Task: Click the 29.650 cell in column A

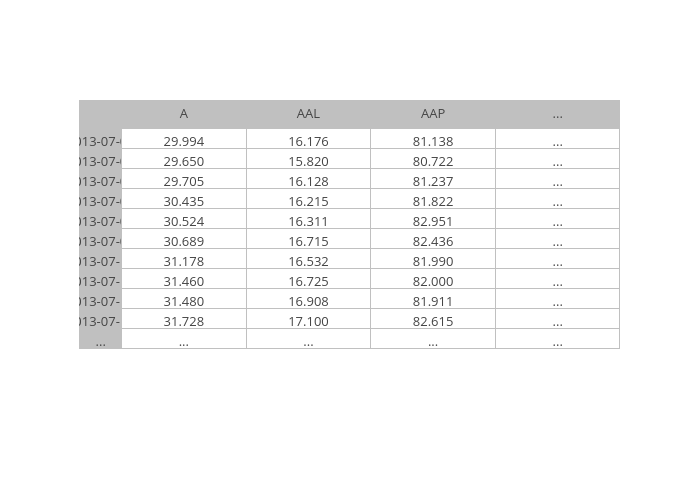Action: coord(184,161)
